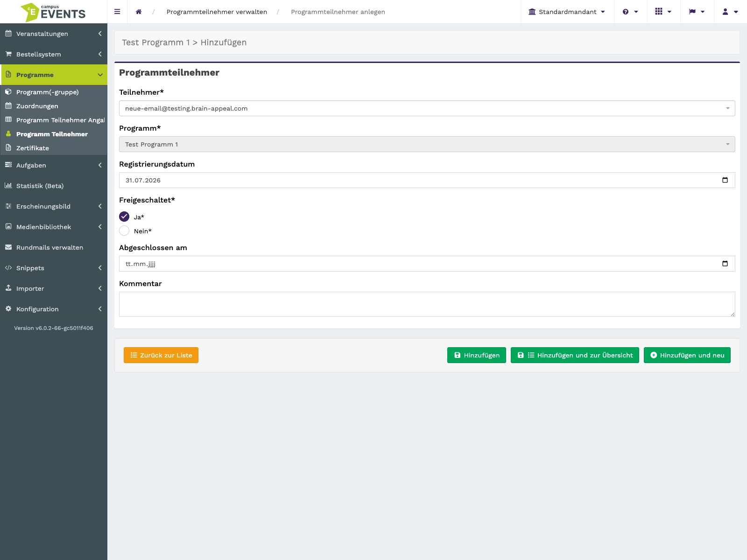Click the Hinzufügen save button
Viewport: 747px width, 560px height.
pyautogui.click(x=477, y=355)
